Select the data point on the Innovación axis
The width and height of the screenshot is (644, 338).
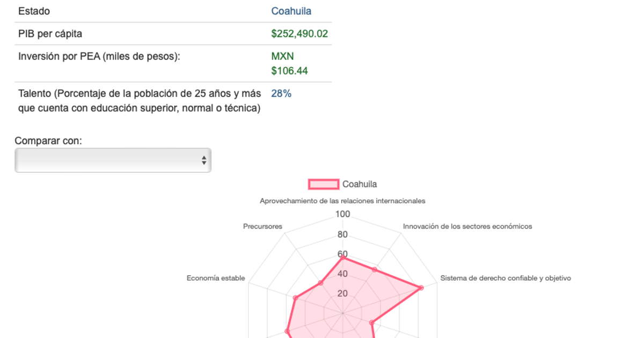click(375, 269)
